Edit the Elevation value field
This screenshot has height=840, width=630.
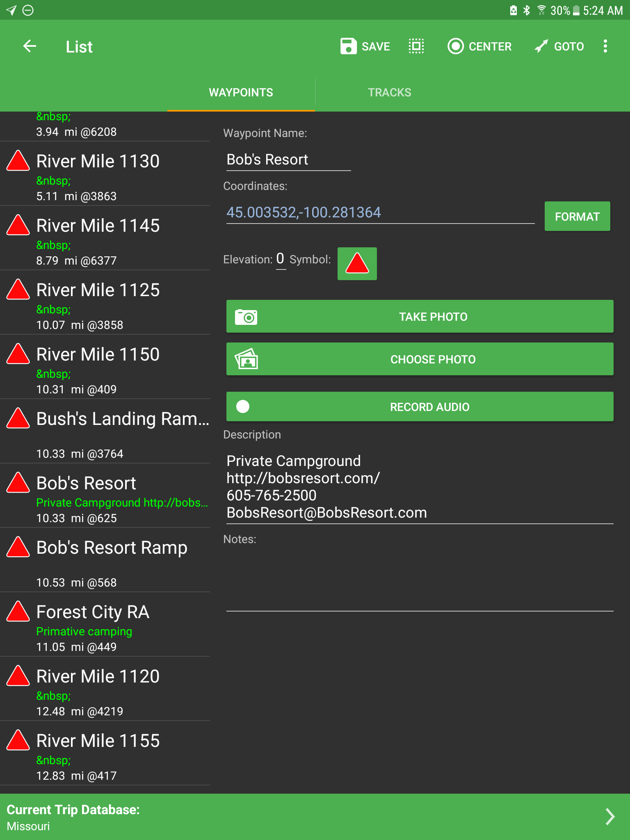pos(281,259)
